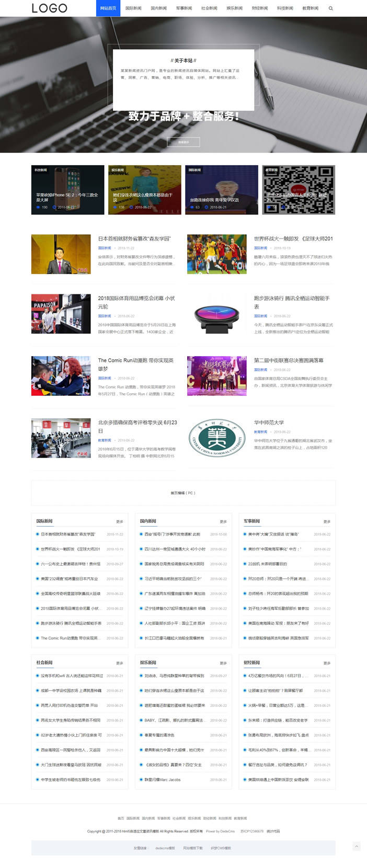Open article 日本首相就财务省篡改"森友学园" headline
This screenshot has height=868, width=367.
134,239
